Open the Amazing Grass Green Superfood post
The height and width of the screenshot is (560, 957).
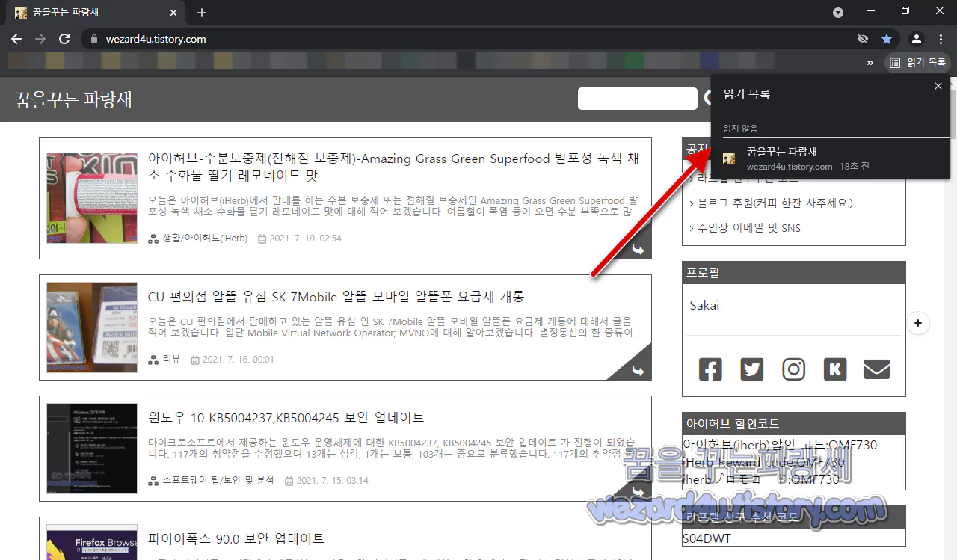[x=393, y=167]
